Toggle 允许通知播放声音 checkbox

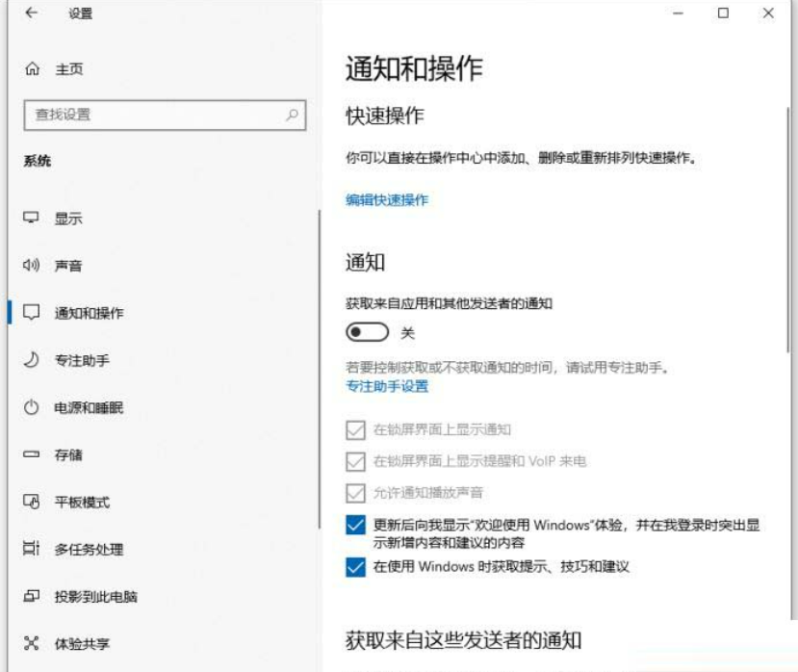[x=355, y=493]
